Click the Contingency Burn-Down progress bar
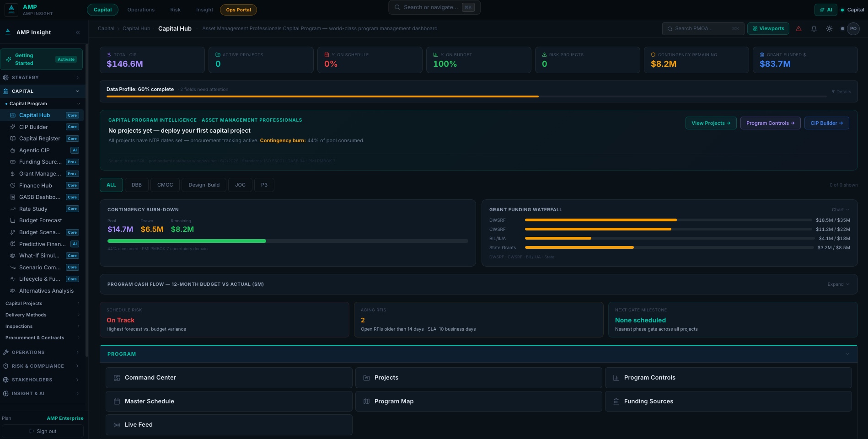Image resolution: width=868 pixels, height=439 pixels. pyautogui.click(x=288, y=241)
